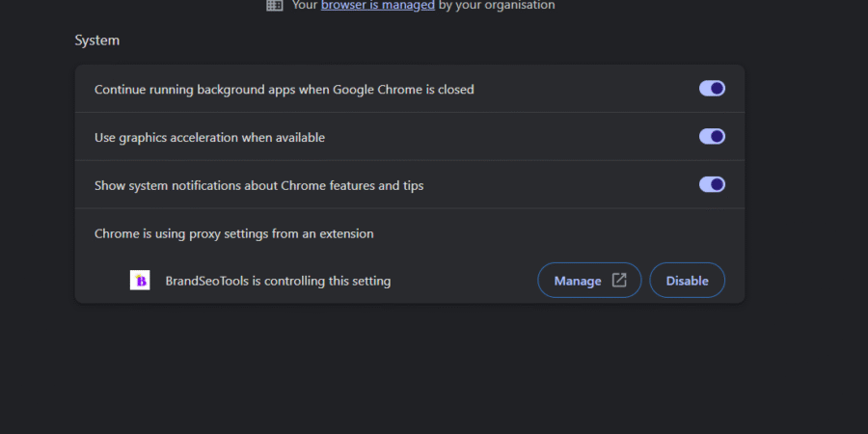The width and height of the screenshot is (868, 434).
Task: Click the Manage extension button
Action: click(589, 280)
